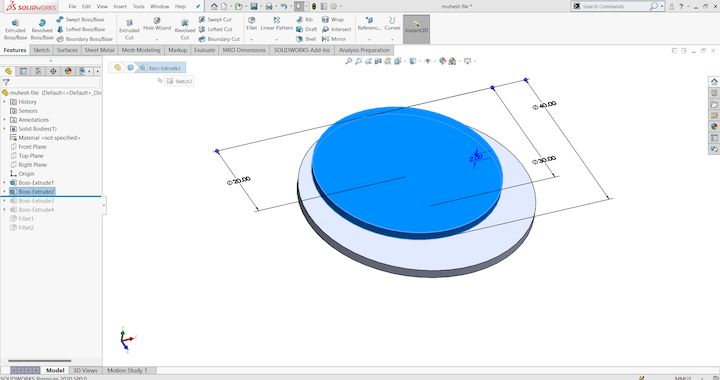This screenshot has width=720, height=380.
Task: Select the Draft tool
Action: pyautogui.click(x=306, y=29)
